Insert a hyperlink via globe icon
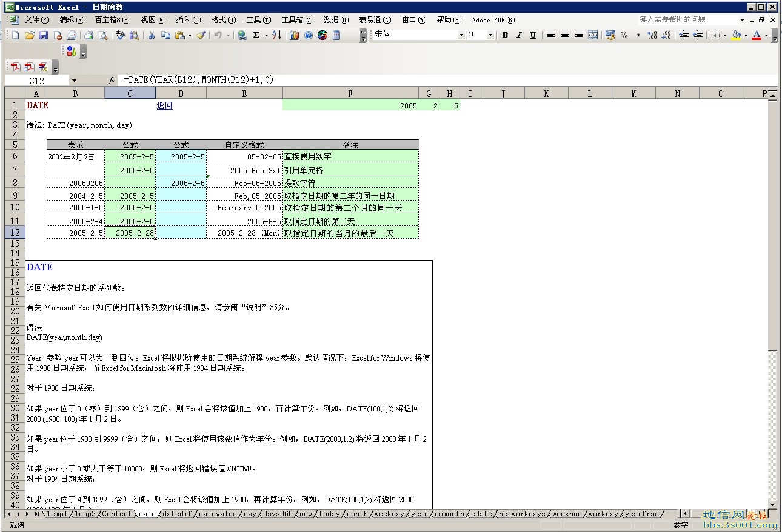782x532 pixels. pyautogui.click(x=242, y=35)
